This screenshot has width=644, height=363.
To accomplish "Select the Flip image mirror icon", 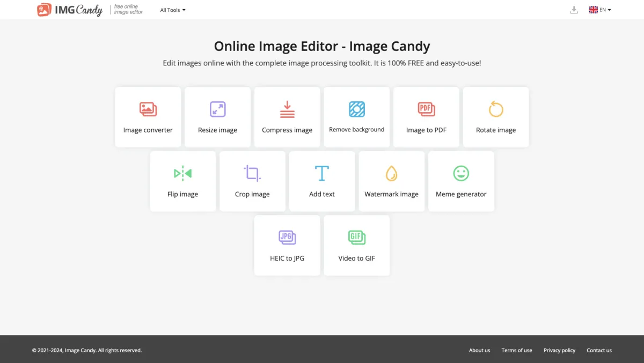I will [183, 173].
